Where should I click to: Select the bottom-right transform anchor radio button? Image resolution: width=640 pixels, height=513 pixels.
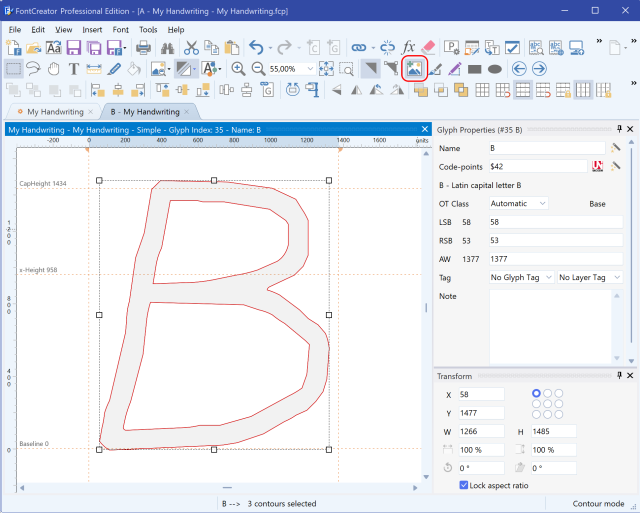[x=559, y=414]
